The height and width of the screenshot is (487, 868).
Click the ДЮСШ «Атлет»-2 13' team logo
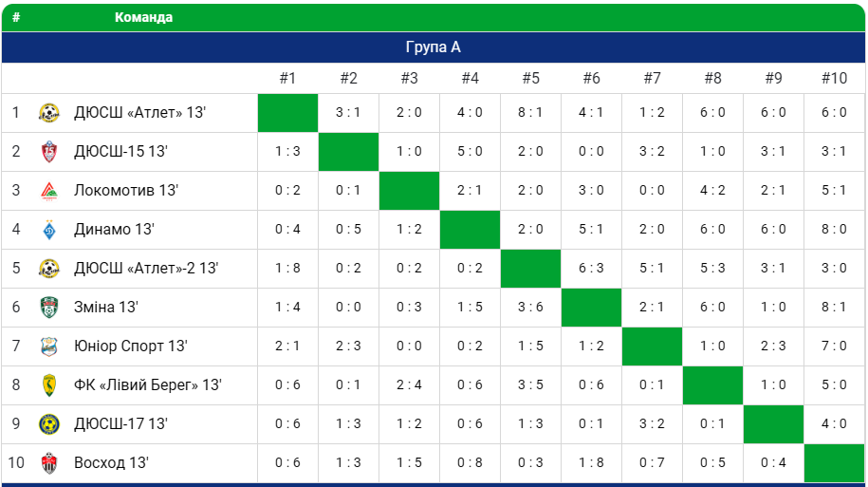[48, 269]
